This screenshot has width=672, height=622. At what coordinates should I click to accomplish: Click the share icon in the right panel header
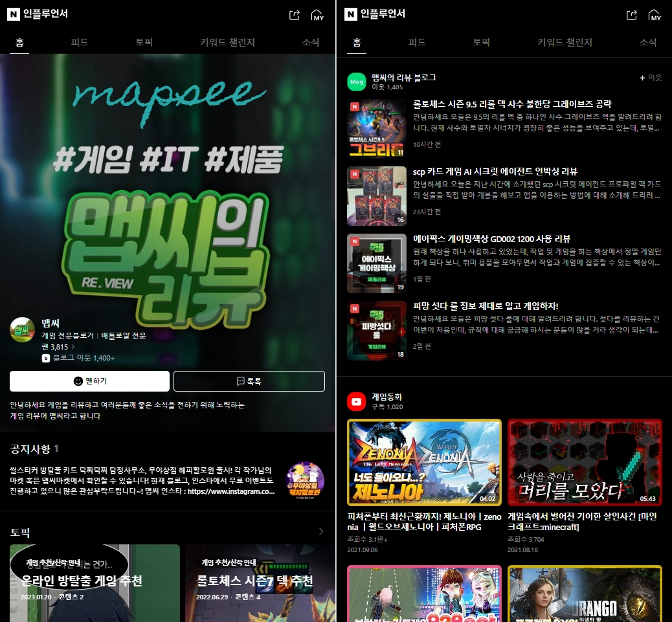pyautogui.click(x=632, y=15)
